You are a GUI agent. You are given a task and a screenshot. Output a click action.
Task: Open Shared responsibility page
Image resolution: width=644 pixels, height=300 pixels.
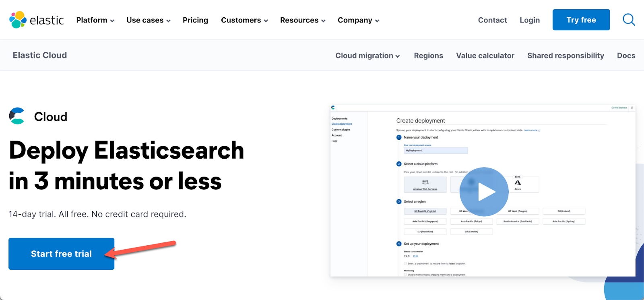coord(566,56)
